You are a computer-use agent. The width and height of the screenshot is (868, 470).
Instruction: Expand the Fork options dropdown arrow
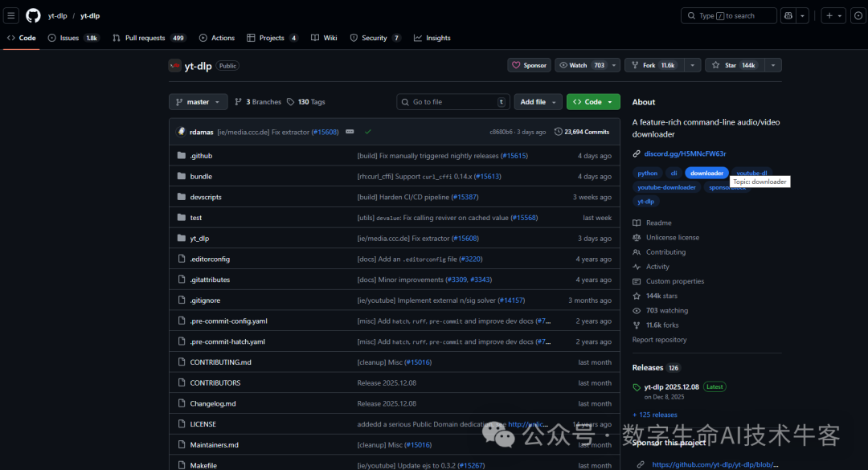[x=692, y=65]
